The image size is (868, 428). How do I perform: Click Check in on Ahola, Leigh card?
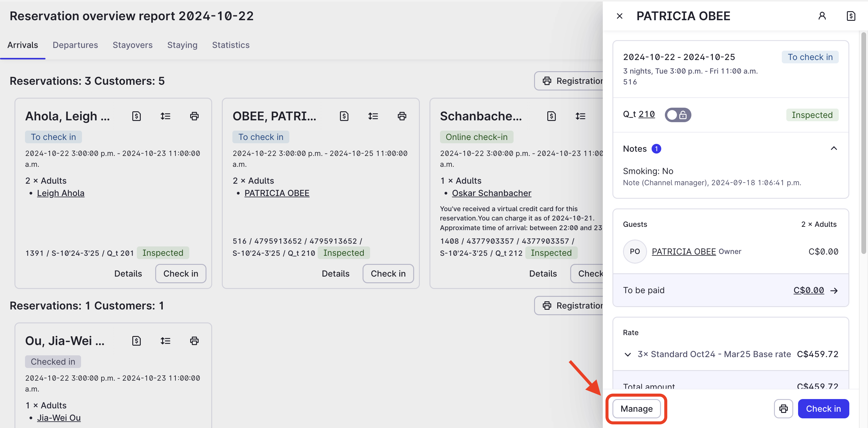tap(181, 273)
